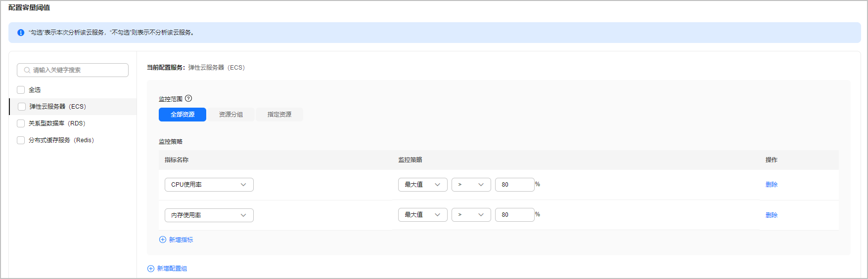Click the plus icon for 新增指标
The image size is (868, 279).
tap(163, 239)
